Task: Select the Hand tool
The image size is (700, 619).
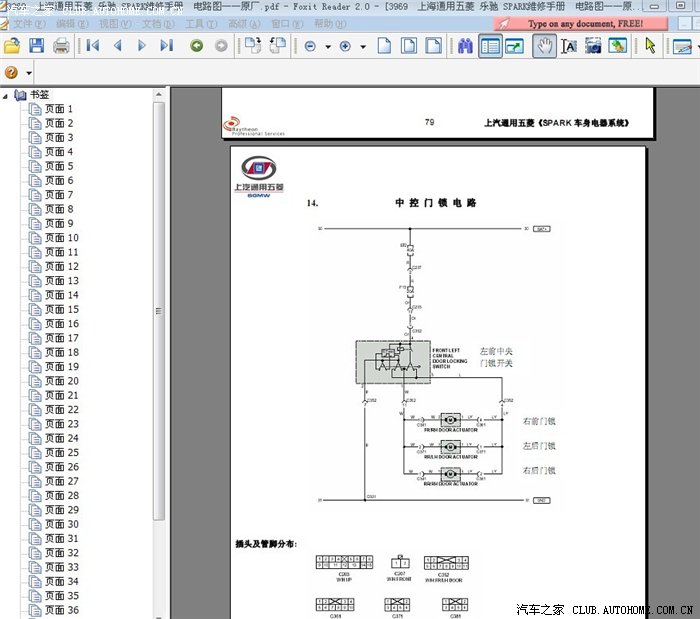Action: (544, 46)
